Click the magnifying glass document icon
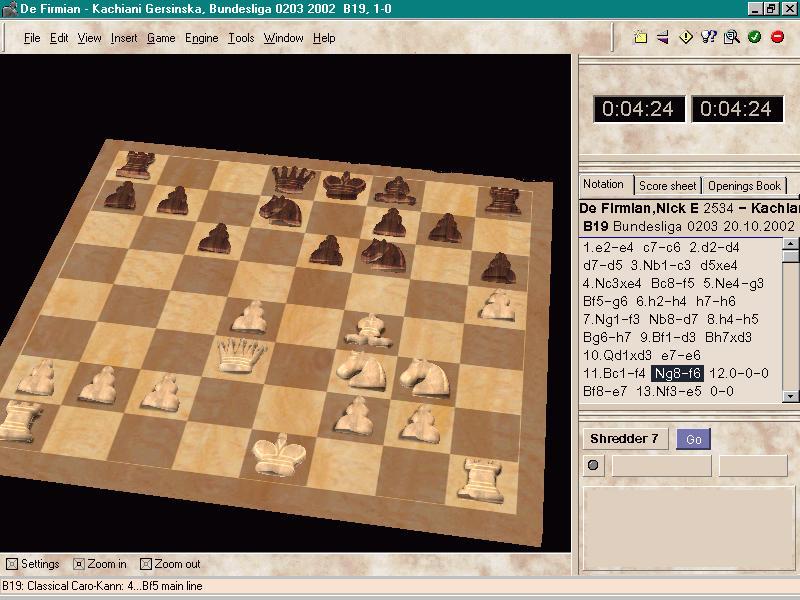 click(731, 38)
